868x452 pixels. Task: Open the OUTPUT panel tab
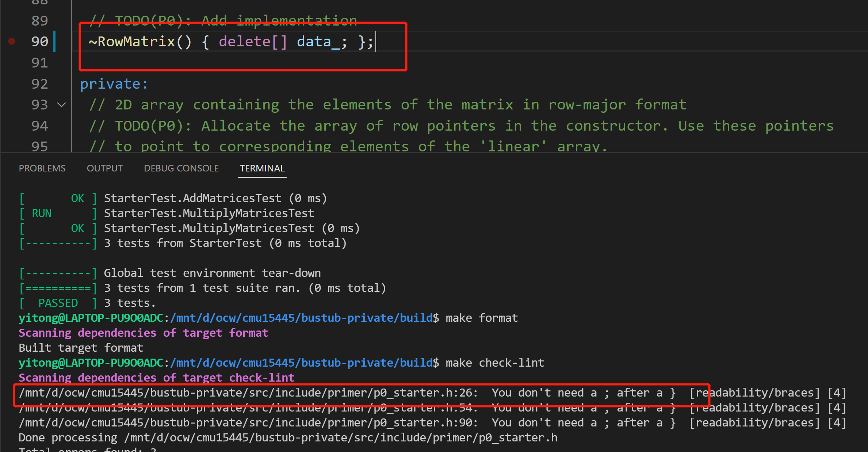(x=104, y=168)
